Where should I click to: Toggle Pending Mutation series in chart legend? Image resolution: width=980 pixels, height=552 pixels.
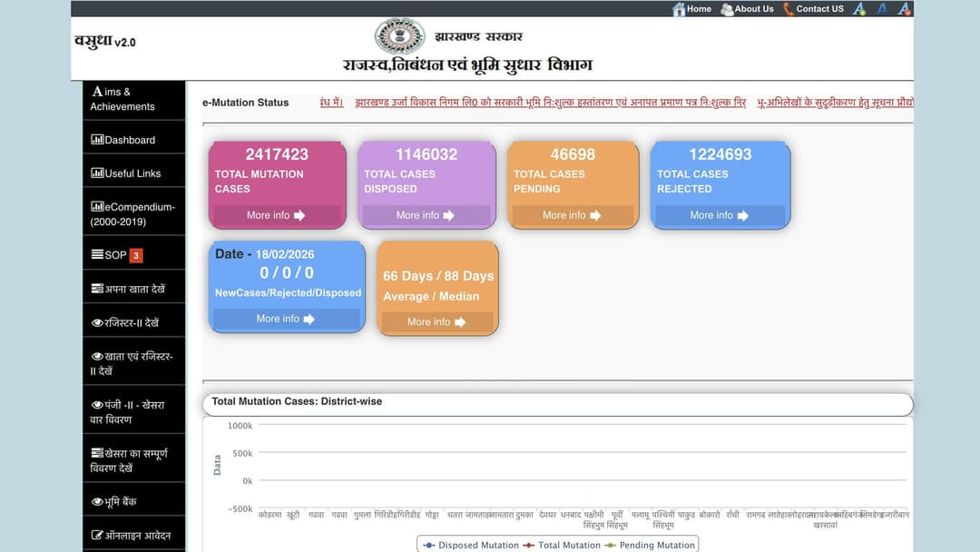pyautogui.click(x=650, y=545)
